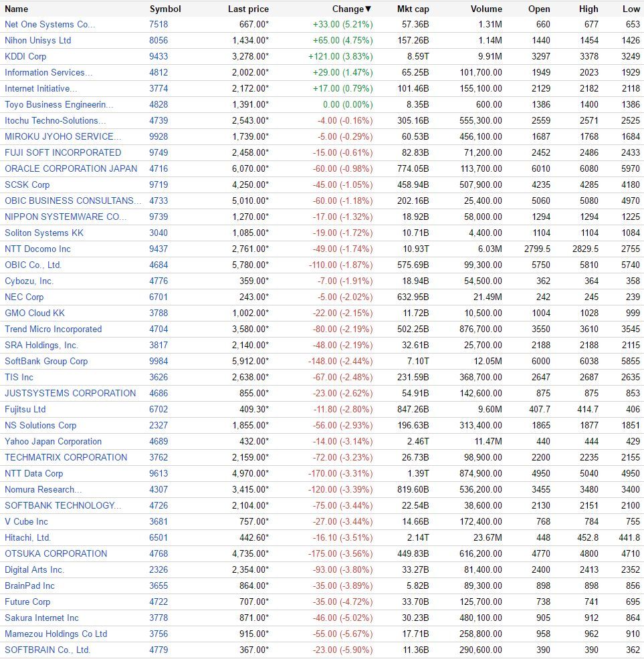Screen dimensions: 644x659
Task: Sort by the Mkt cap column header
Action: point(413,9)
